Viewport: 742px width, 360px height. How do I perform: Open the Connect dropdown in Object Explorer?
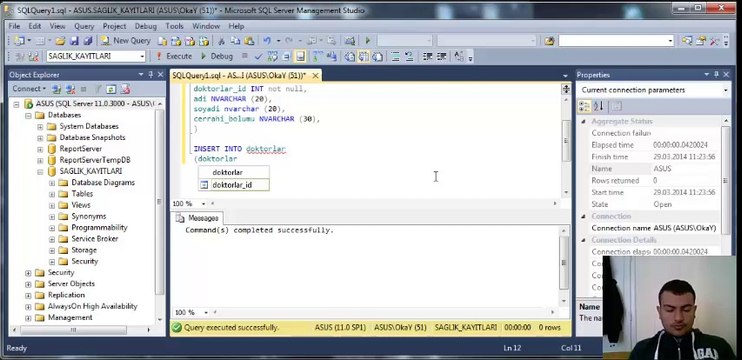tap(29, 89)
